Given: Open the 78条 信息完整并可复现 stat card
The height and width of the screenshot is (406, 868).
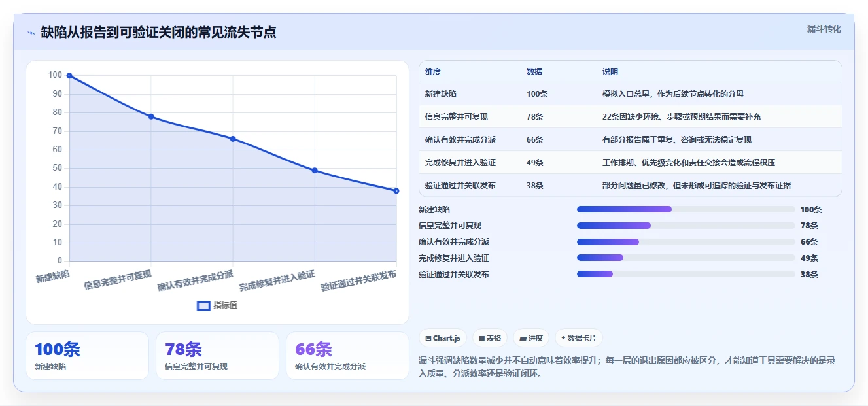Looking at the screenshot, I should [217, 356].
